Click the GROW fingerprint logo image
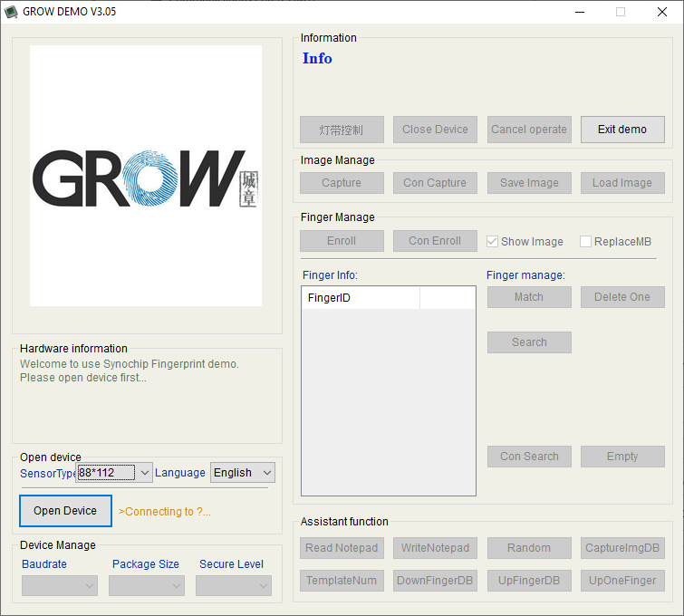Image resolution: width=684 pixels, height=616 pixels. tap(146, 177)
